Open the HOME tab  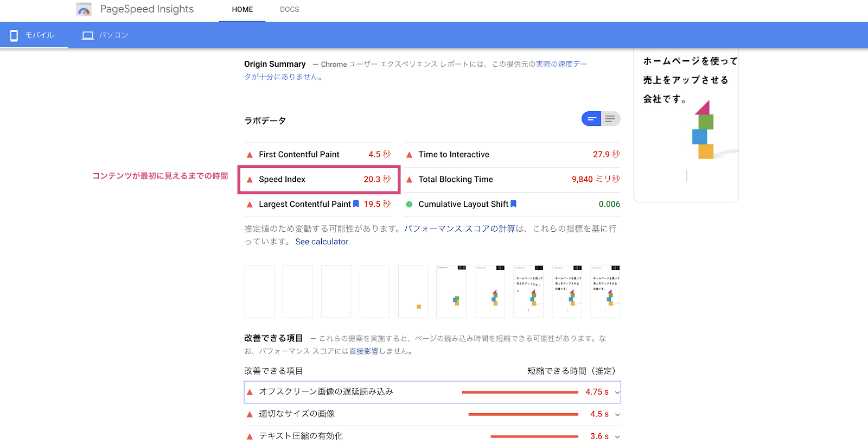tap(242, 10)
